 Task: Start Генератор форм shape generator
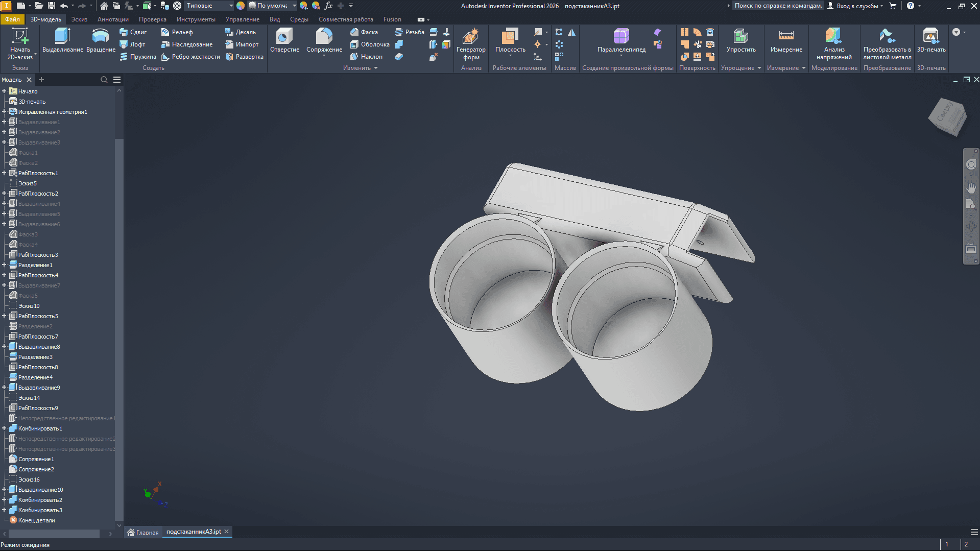pyautogui.click(x=471, y=44)
